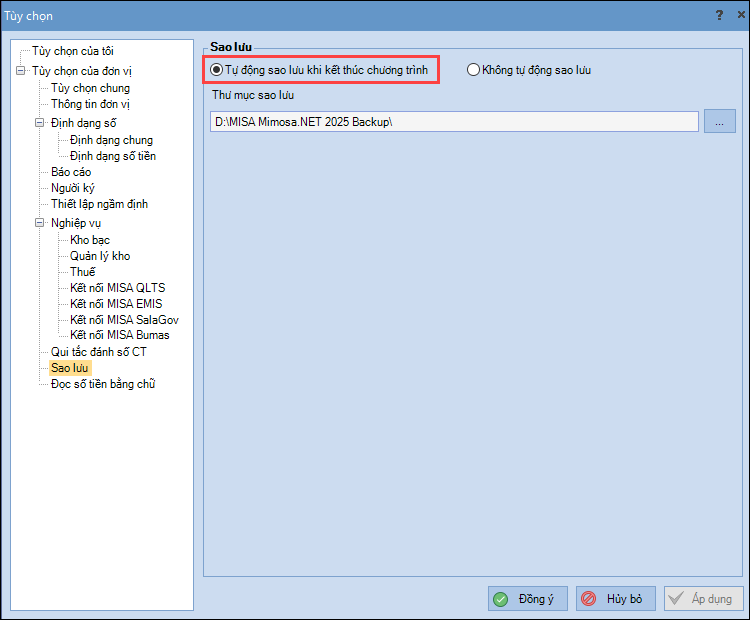
Task: Open 'Kết nối MISA EMIS' settings
Action: tap(116, 304)
